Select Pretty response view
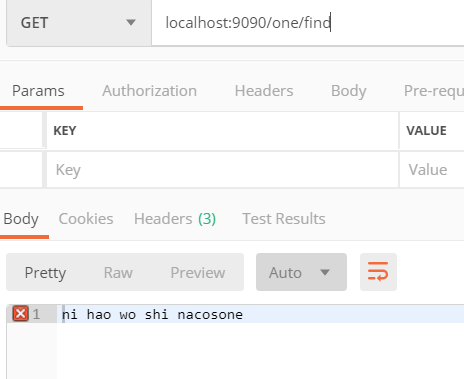Image resolution: width=464 pixels, height=379 pixels. pyautogui.click(x=45, y=273)
